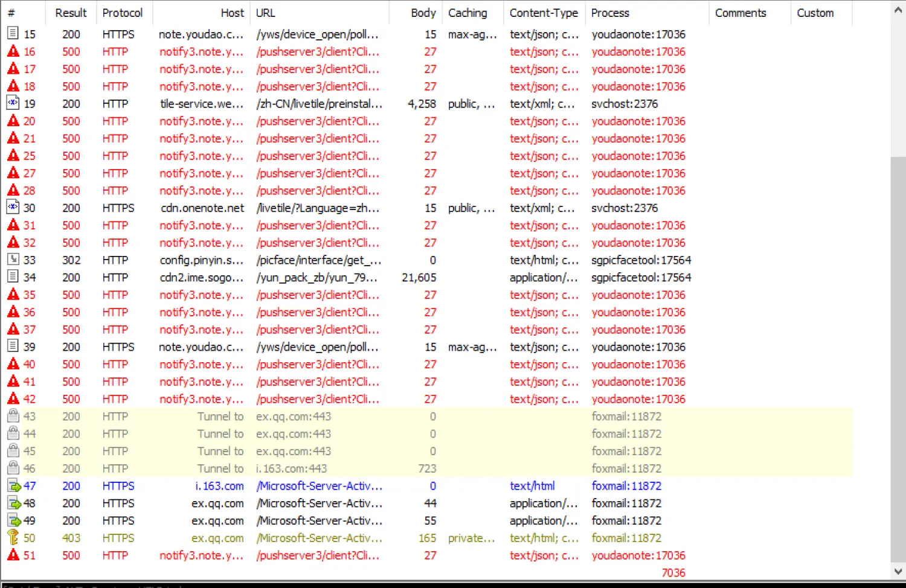Screen dimensions: 906x588
Task: Sort by the Host column header
Action: [x=201, y=13]
